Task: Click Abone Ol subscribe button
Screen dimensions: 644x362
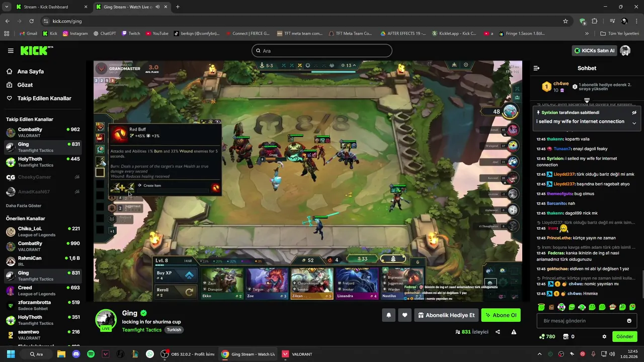Action: [501, 315]
